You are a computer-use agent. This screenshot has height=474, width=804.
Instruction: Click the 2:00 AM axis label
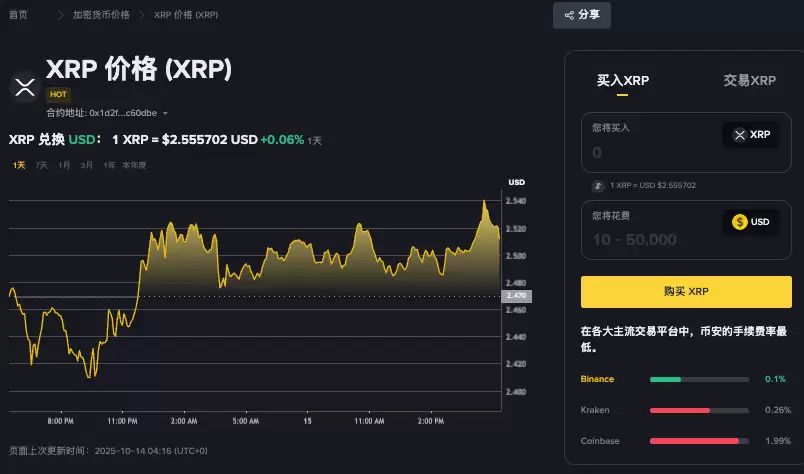184,421
